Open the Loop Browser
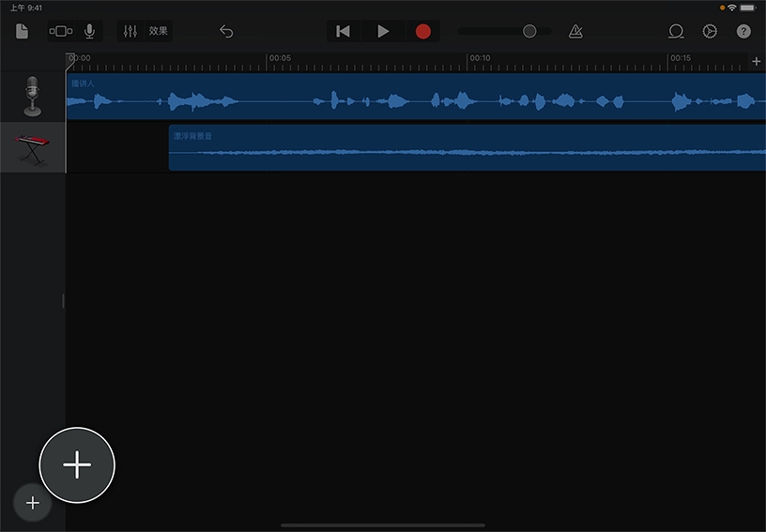 (676, 31)
